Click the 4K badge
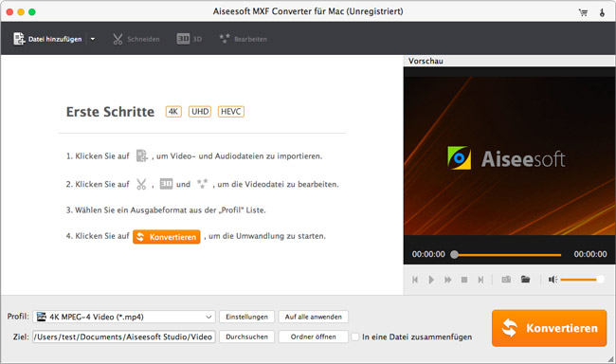Viewport: 616px width, 364px height. tap(173, 112)
